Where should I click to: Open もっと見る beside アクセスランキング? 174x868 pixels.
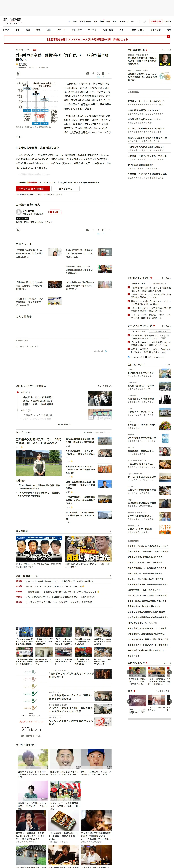(166, 278)
